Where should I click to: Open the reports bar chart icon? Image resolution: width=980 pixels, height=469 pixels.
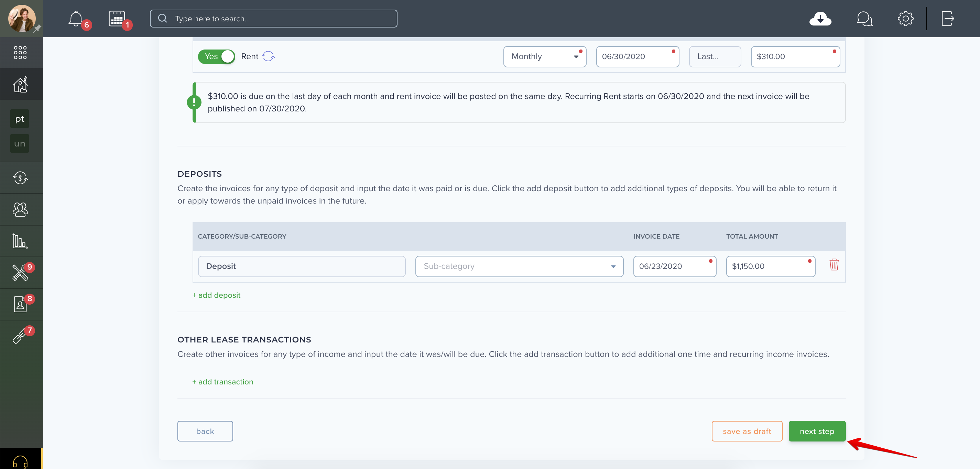[x=20, y=241]
